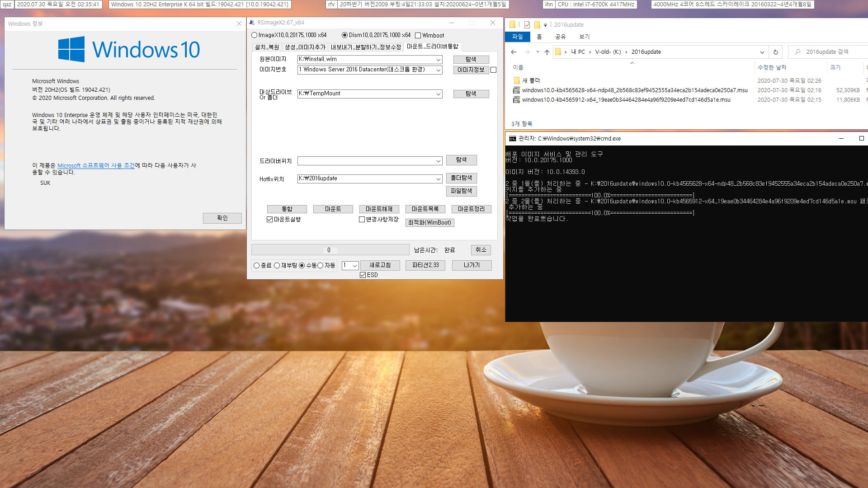Viewport: 868px width, 488px height.
Task: Switch to the 설치_복원 tab
Action: tap(267, 47)
